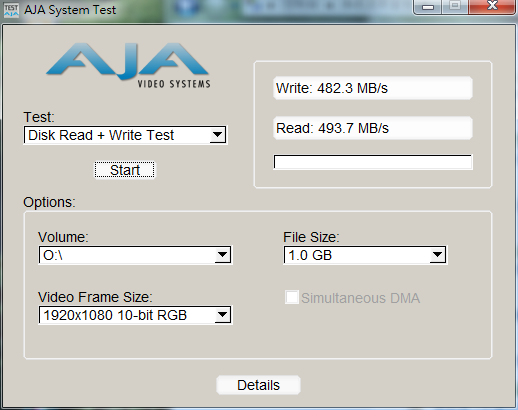Open the File Size dropdown
The height and width of the screenshot is (410, 518).
coord(365,255)
